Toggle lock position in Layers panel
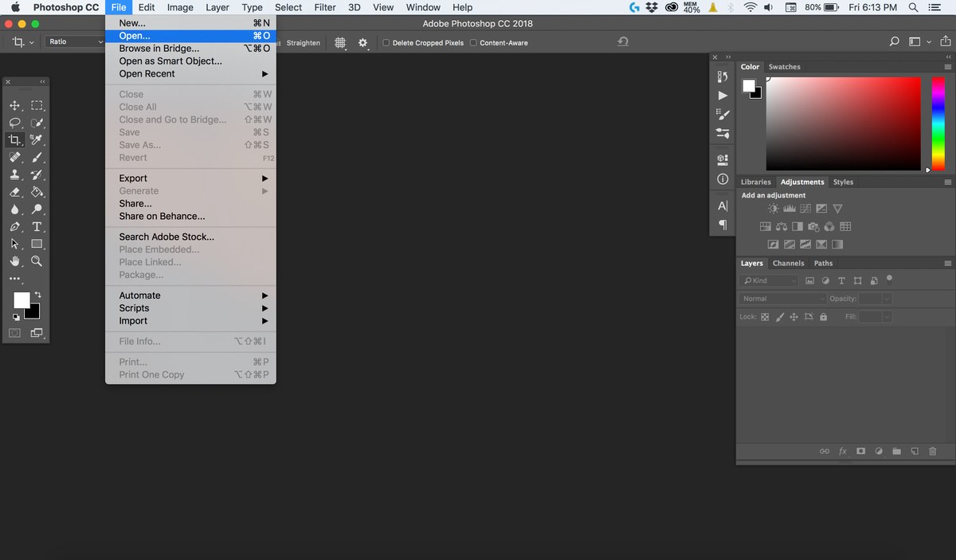This screenshot has width=956, height=560. click(793, 317)
